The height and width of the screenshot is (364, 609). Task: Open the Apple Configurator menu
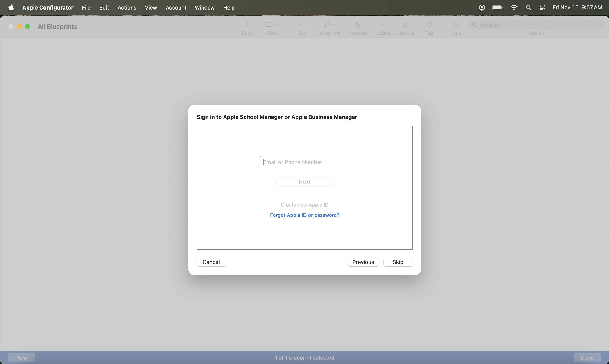tap(48, 8)
